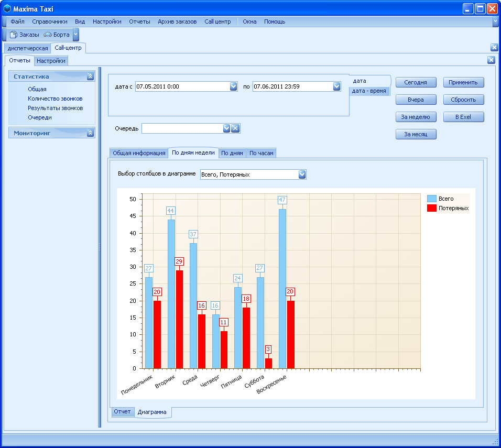The width and height of the screenshot is (501, 448).
Task: Open the Заказы toolbar item
Action: pyautogui.click(x=24, y=35)
